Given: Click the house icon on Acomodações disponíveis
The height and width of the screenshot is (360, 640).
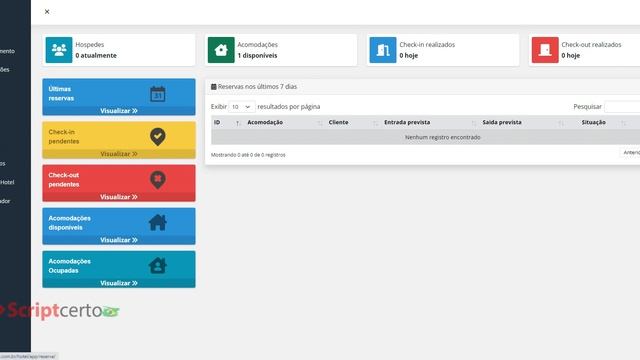Looking at the screenshot, I should (x=158, y=223).
